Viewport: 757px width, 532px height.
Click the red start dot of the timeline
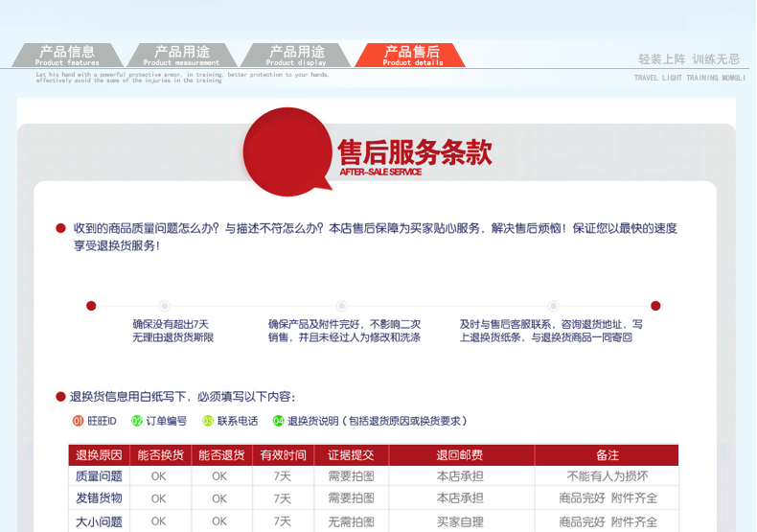91,306
